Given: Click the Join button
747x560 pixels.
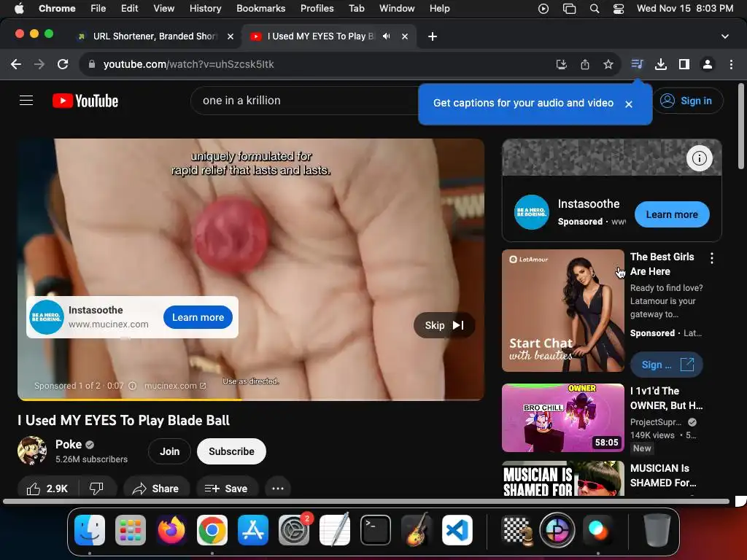Looking at the screenshot, I should (169, 451).
